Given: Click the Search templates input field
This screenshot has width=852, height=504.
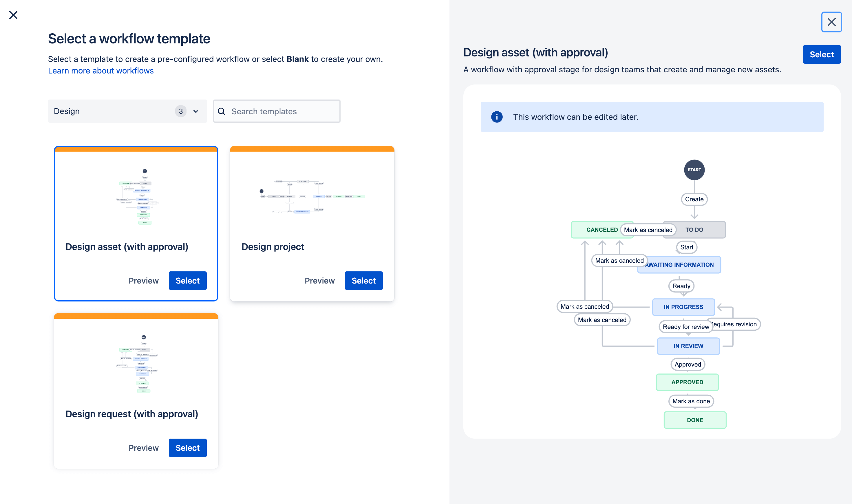Looking at the screenshot, I should [x=277, y=111].
